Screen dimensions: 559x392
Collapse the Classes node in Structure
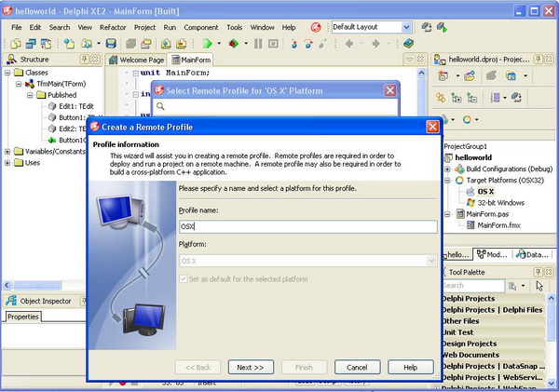(7, 73)
